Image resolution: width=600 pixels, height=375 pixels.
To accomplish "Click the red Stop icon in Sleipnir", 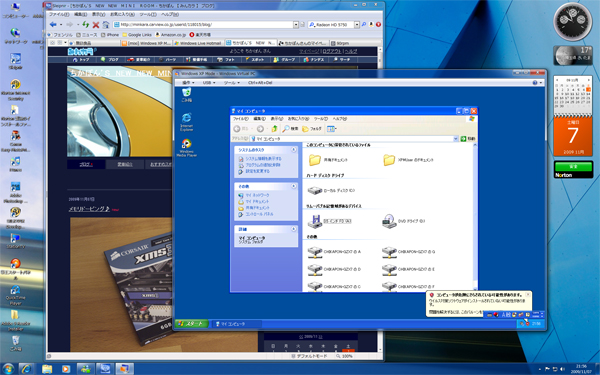I will point(96,25).
